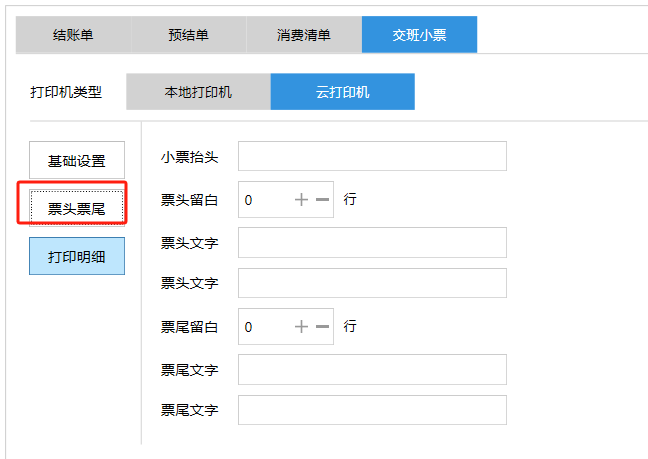Focus the first 票头文字 input
Image resolution: width=648 pixels, height=459 pixels.
pyautogui.click(x=372, y=243)
